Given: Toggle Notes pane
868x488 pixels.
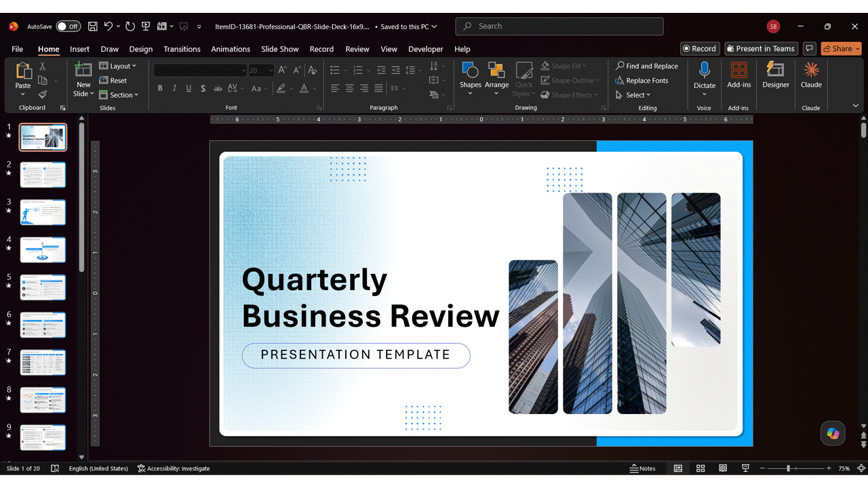Looking at the screenshot, I should [x=642, y=468].
